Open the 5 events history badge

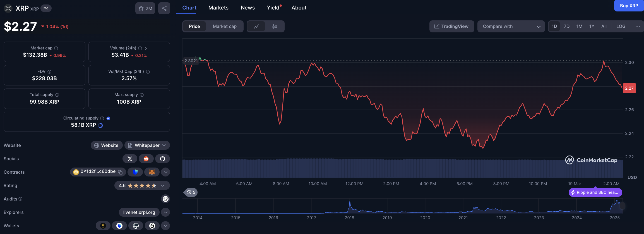click(191, 192)
